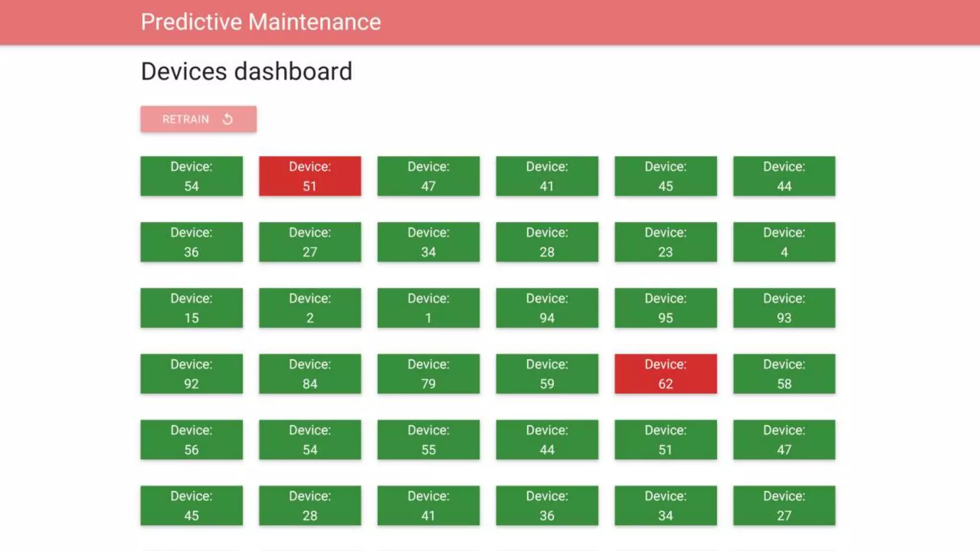Open the Device 95 tile
The image size is (980, 551).
pos(665,308)
